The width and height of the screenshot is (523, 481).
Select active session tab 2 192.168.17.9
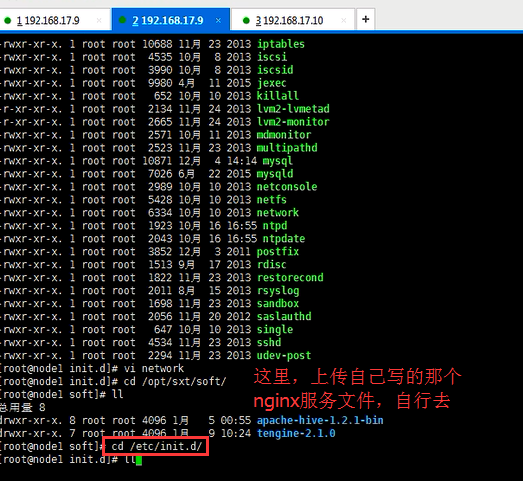pyautogui.click(x=171, y=20)
